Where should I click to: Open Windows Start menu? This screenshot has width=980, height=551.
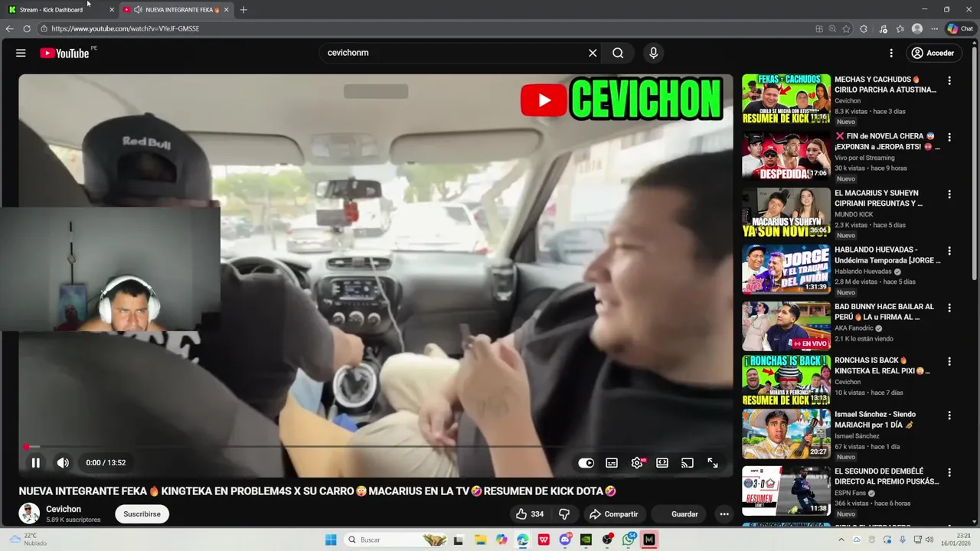tap(331, 540)
